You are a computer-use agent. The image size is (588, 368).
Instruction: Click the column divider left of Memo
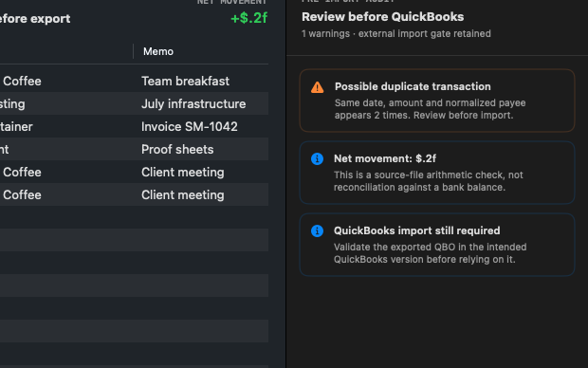[x=133, y=51]
